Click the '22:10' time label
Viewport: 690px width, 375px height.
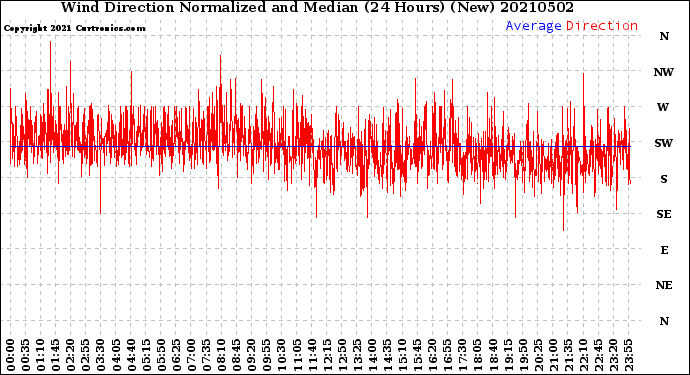click(584, 355)
